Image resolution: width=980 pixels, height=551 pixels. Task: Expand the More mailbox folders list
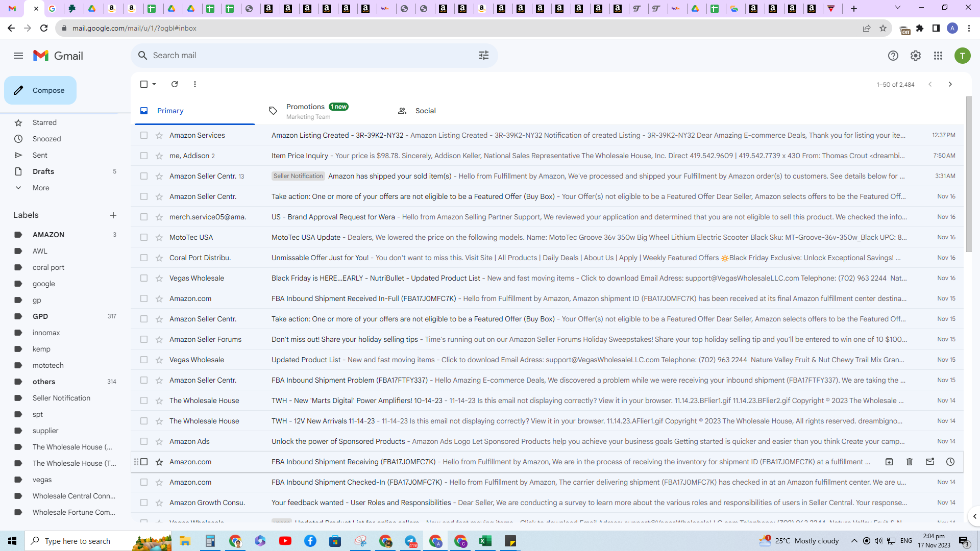coord(41,188)
